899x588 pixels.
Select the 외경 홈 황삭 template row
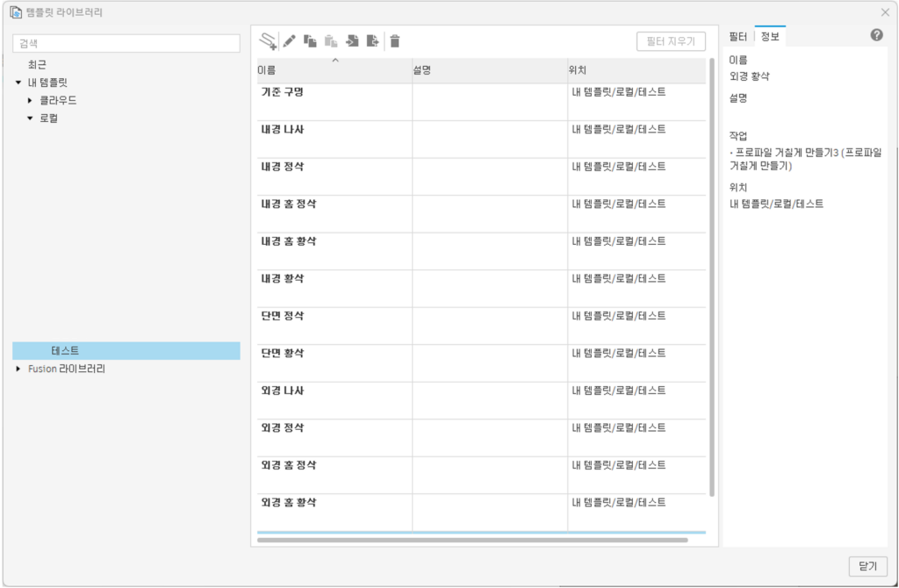coord(482,512)
